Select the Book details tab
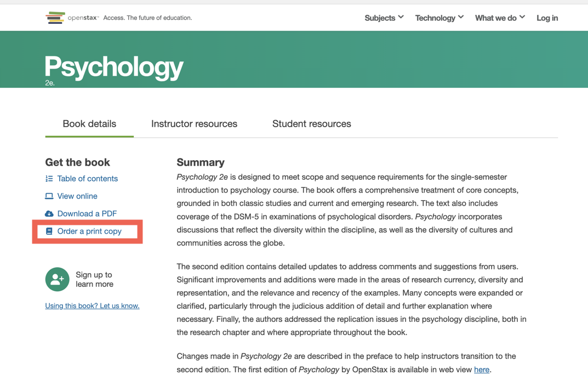 click(x=89, y=124)
